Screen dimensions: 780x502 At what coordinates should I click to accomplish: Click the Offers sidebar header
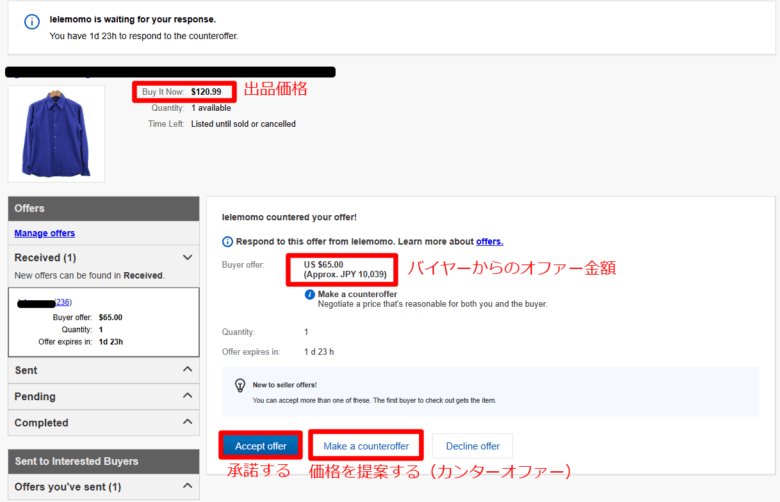pos(104,208)
